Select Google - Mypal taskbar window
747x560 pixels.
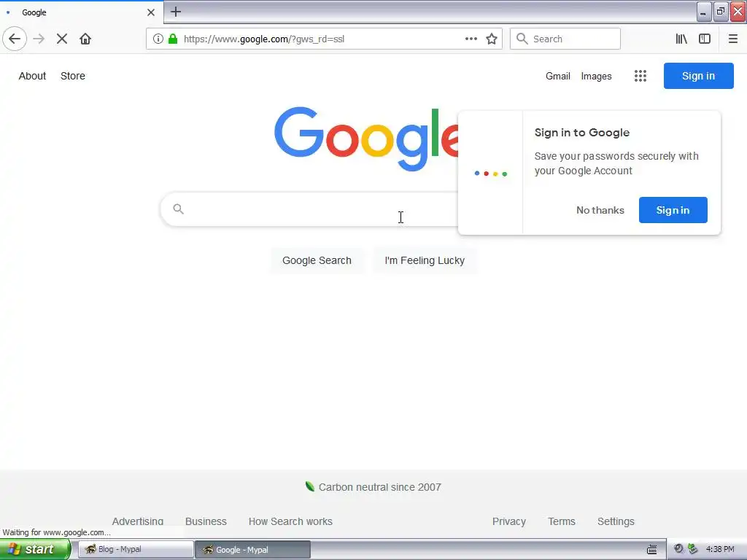(252, 550)
